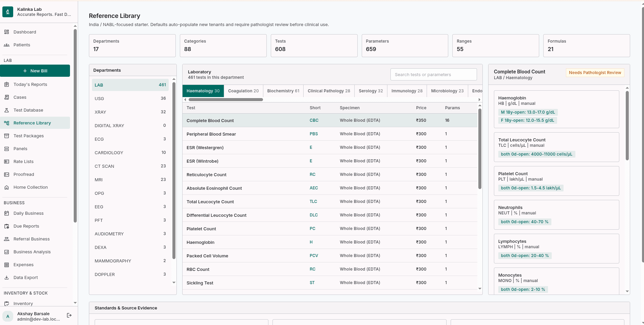This screenshot has width=644, height=325.
Task: Click the Reference Library tree icon
Action: tap(6, 123)
